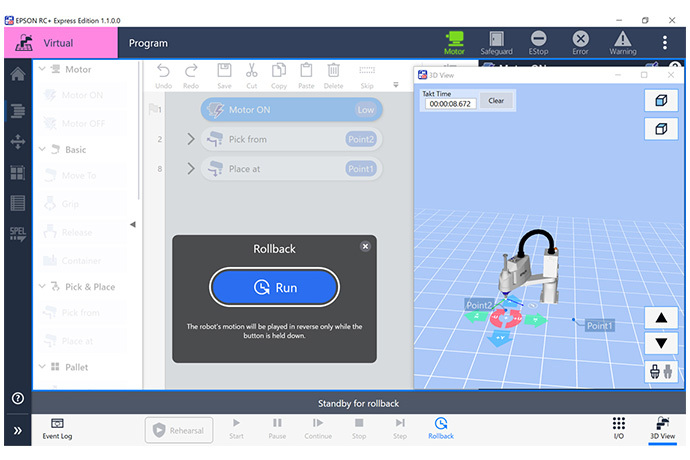
Task: Click Copy in the program toolbar
Action: pos(279,76)
